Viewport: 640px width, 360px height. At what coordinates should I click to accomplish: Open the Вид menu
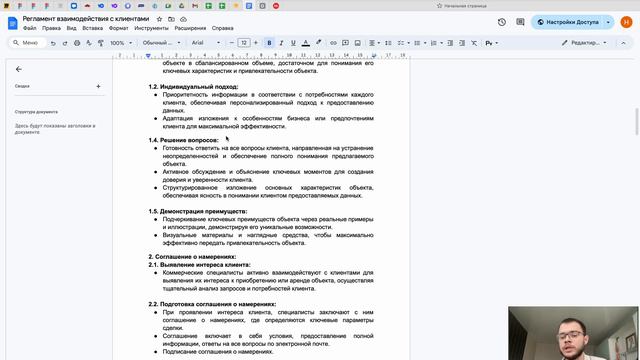pyautogui.click(x=71, y=28)
